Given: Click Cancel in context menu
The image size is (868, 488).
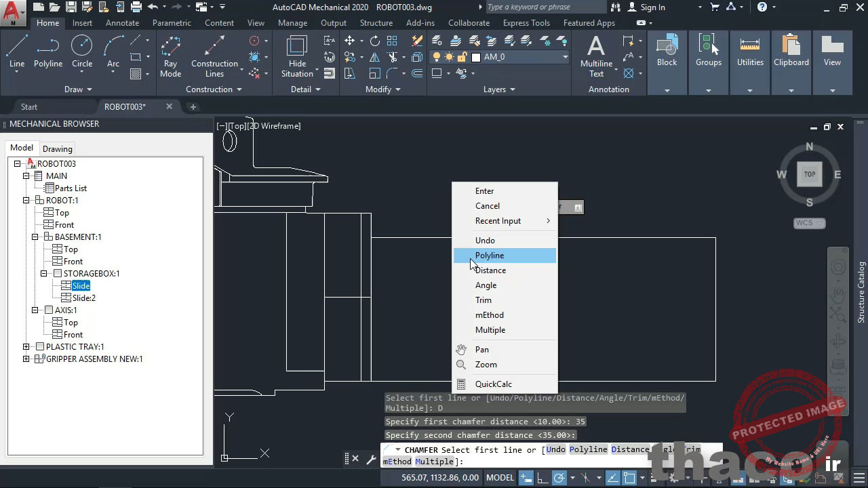Looking at the screenshot, I should point(505,206).
